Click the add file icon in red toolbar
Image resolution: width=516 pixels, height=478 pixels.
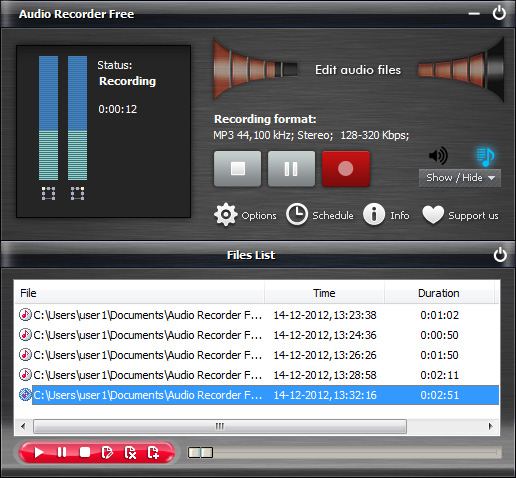pos(153,452)
